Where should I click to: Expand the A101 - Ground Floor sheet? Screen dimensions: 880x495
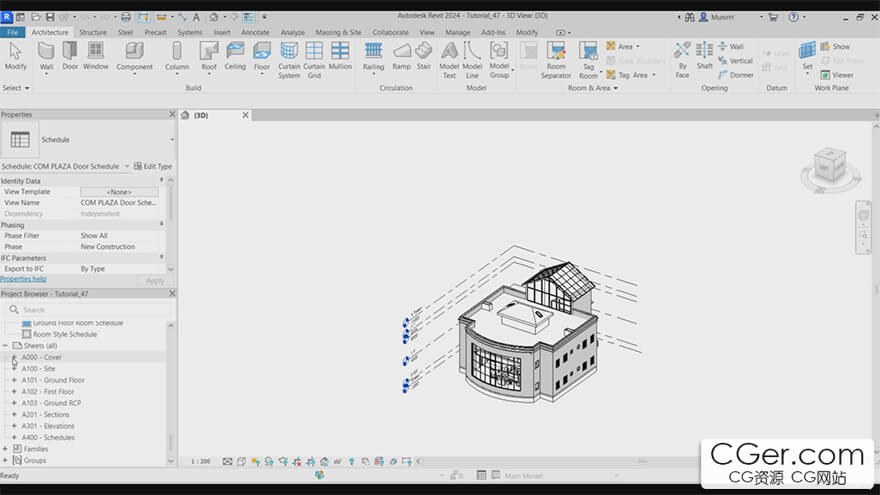[14, 380]
